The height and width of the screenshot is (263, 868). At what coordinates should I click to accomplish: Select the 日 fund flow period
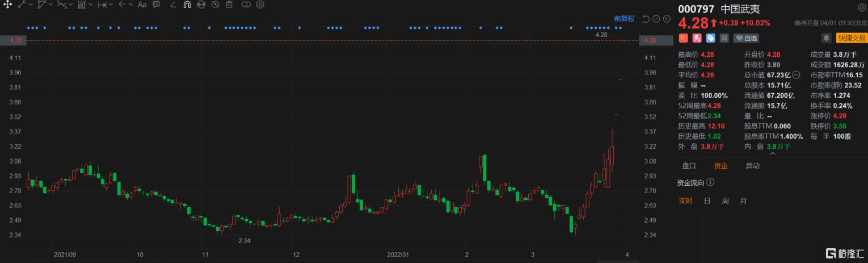(x=707, y=201)
